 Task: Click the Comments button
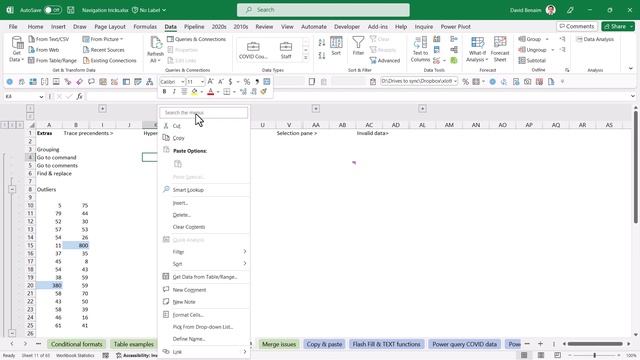pos(576,27)
